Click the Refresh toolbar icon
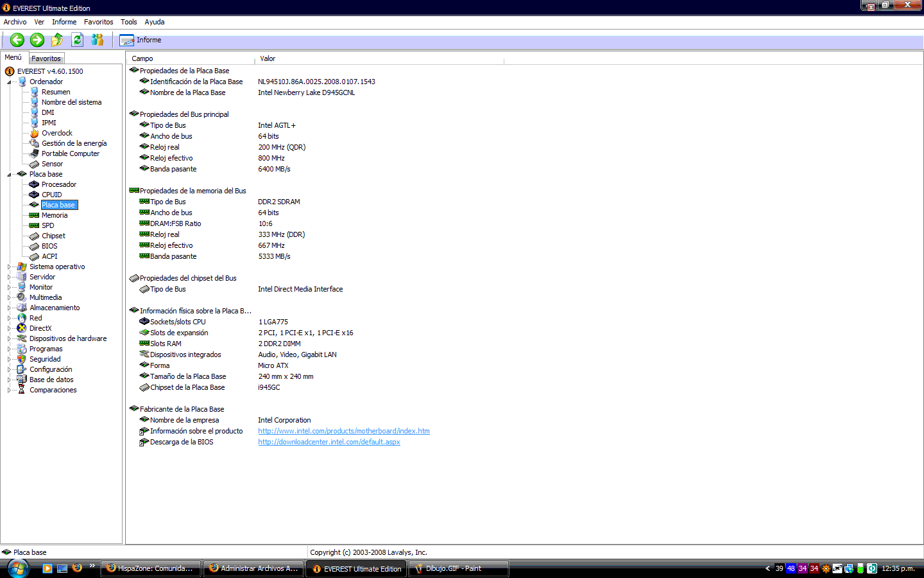The image size is (924, 578). [77, 40]
